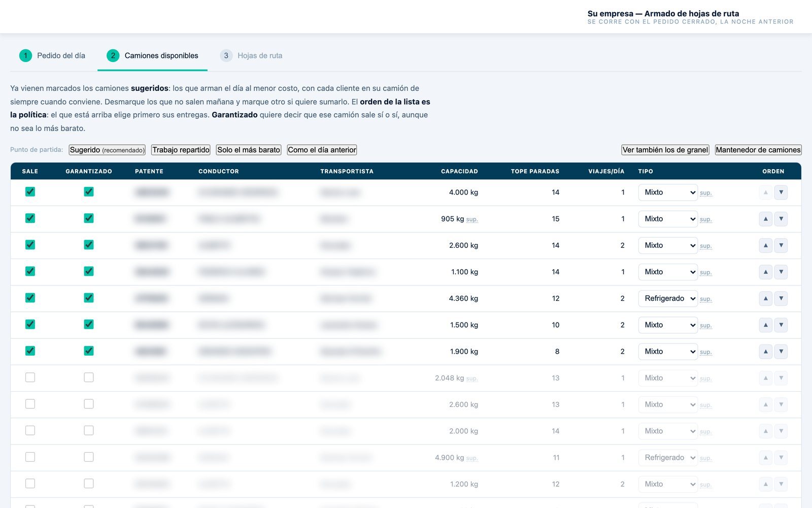Move the 1.100 kg truck down in order
The height and width of the screenshot is (508, 812).
[x=781, y=272]
